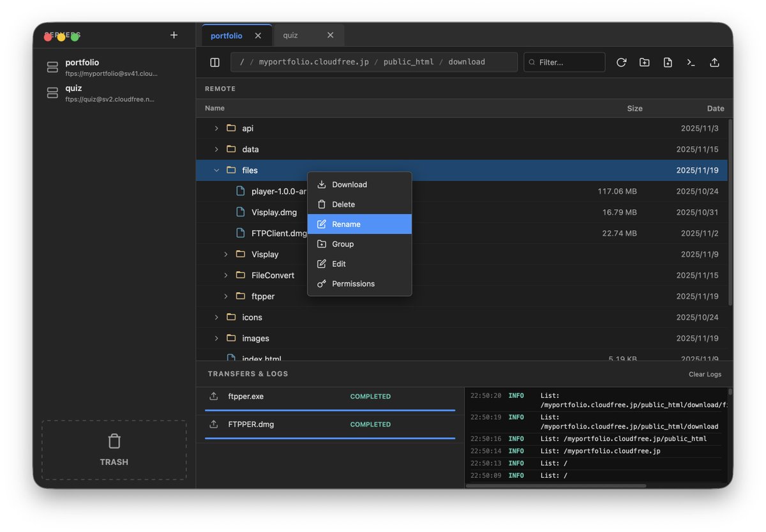The width and height of the screenshot is (766, 532).
Task: Click the files folder icon
Action: click(231, 170)
